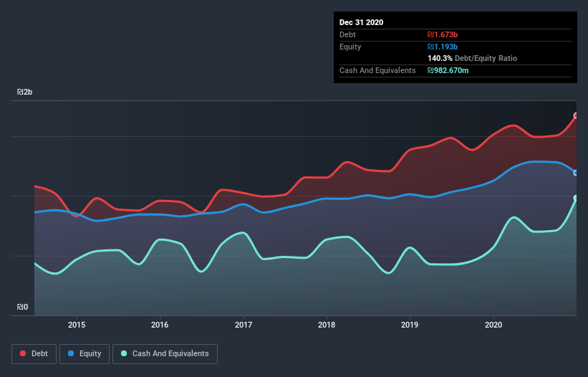Click the blue Equity endpoint marker
This screenshot has width=588, height=377.
click(576, 173)
